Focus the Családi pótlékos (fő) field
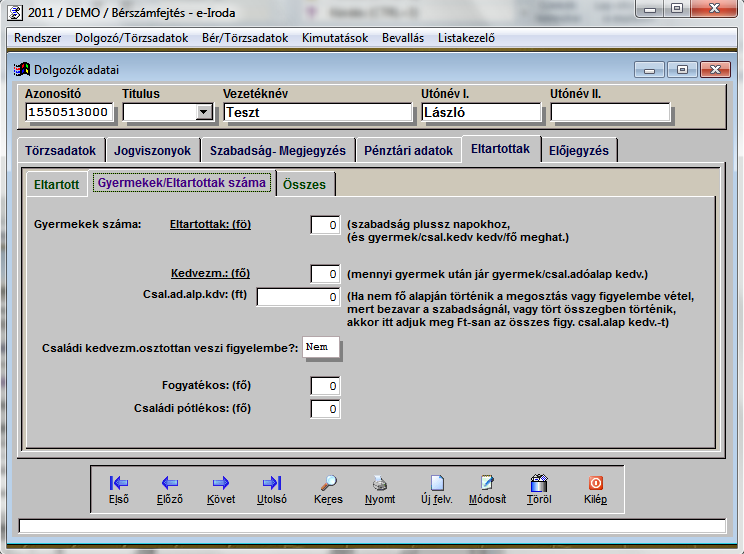 pyautogui.click(x=325, y=408)
